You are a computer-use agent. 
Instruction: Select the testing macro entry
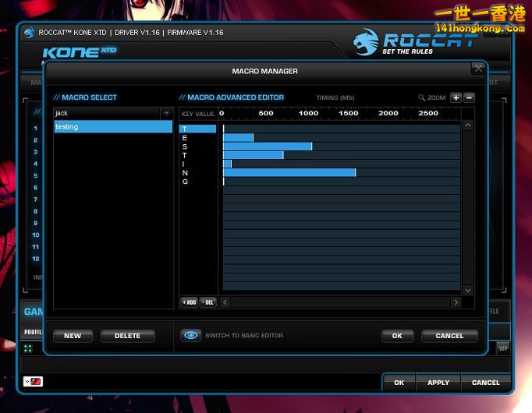click(x=113, y=127)
